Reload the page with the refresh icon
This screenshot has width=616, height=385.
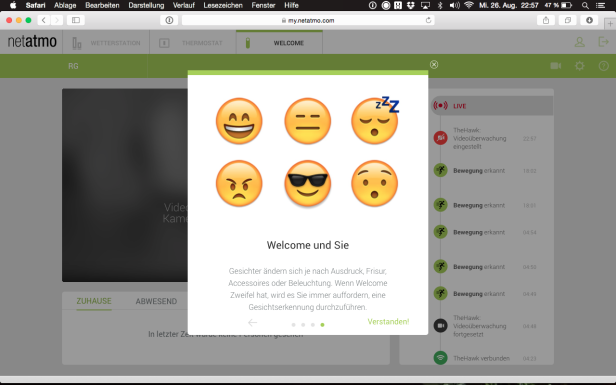click(x=428, y=20)
